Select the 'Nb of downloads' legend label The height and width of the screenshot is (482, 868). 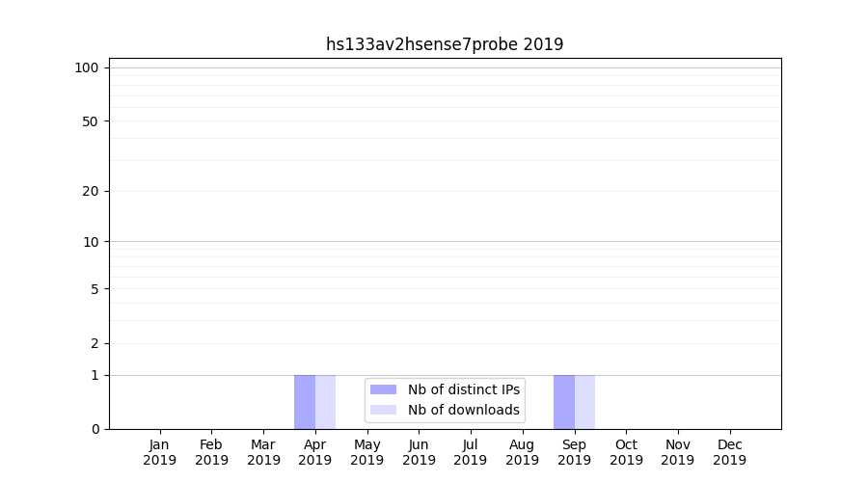pos(463,410)
